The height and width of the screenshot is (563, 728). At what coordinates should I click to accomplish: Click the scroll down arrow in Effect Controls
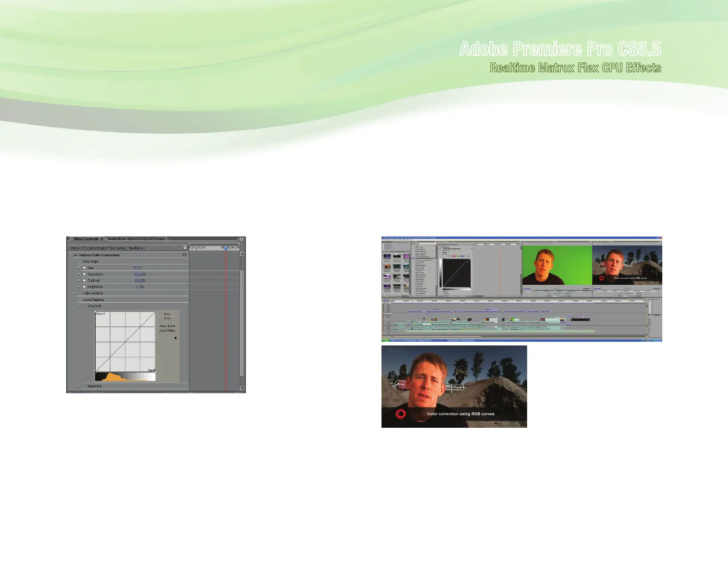coord(242,388)
